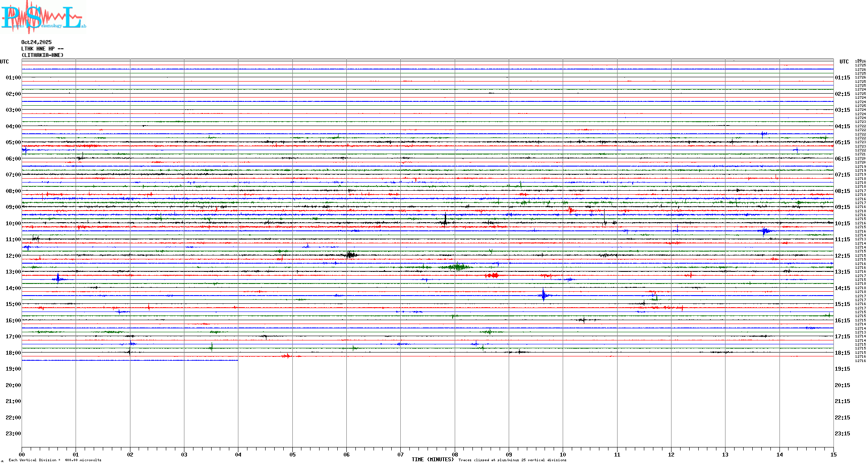Click the 12:00 hour label on left
The image size is (868, 466).
pos(13,256)
